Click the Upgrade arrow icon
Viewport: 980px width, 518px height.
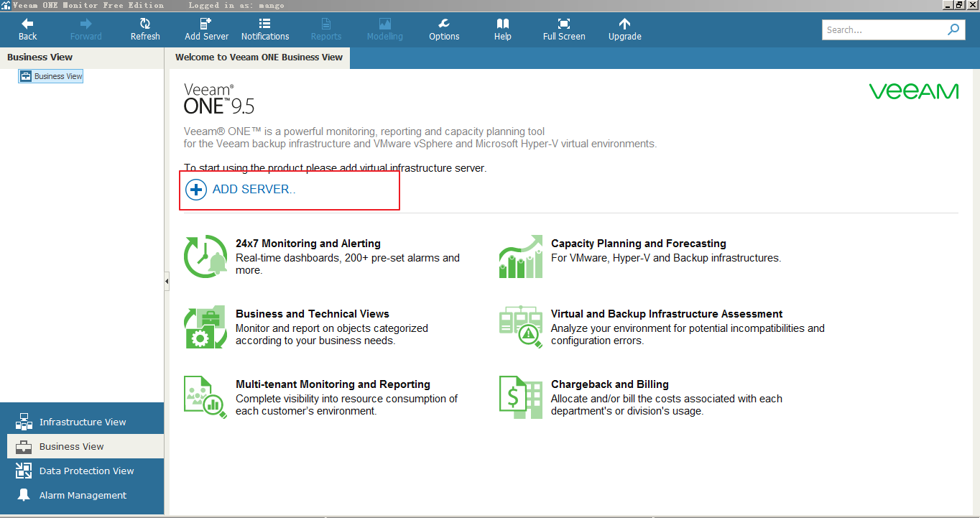[624, 24]
